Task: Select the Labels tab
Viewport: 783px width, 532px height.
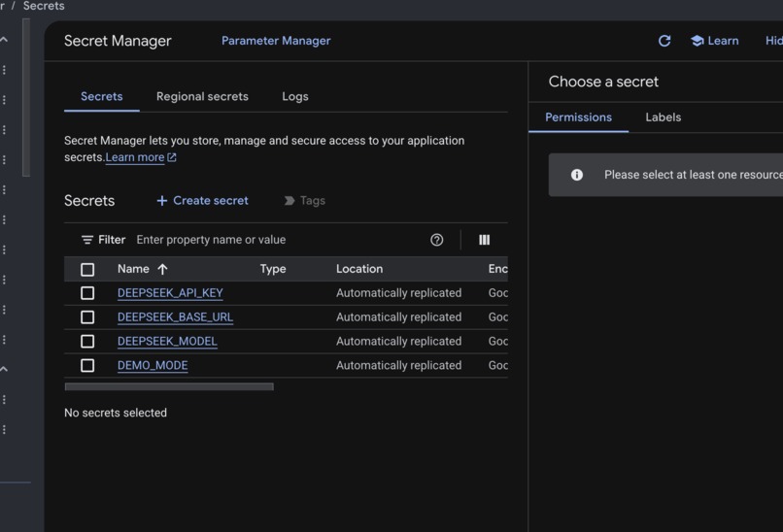Action: point(664,117)
